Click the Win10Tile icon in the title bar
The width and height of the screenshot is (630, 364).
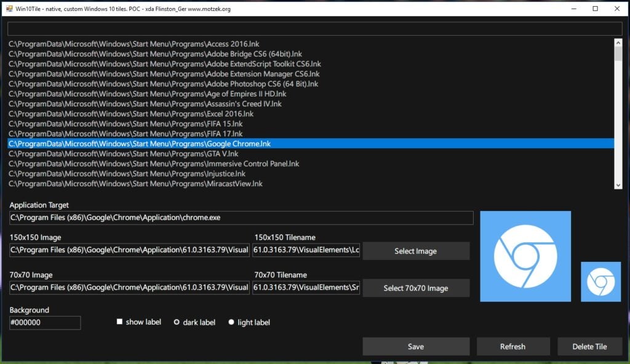tap(10, 9)
